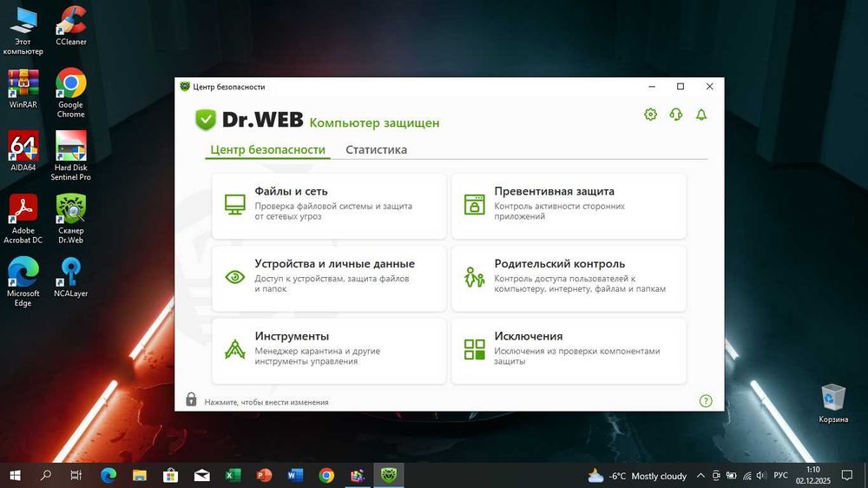Open Task View on taskbar
868x488 pixels.
(76, 475)
